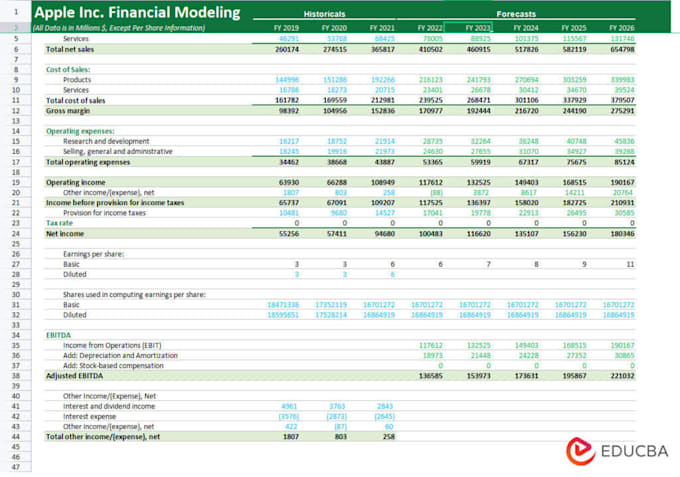Select the Cost of Sales heading
The height and width of the screenshot is (477, 680).
[68, 69]
